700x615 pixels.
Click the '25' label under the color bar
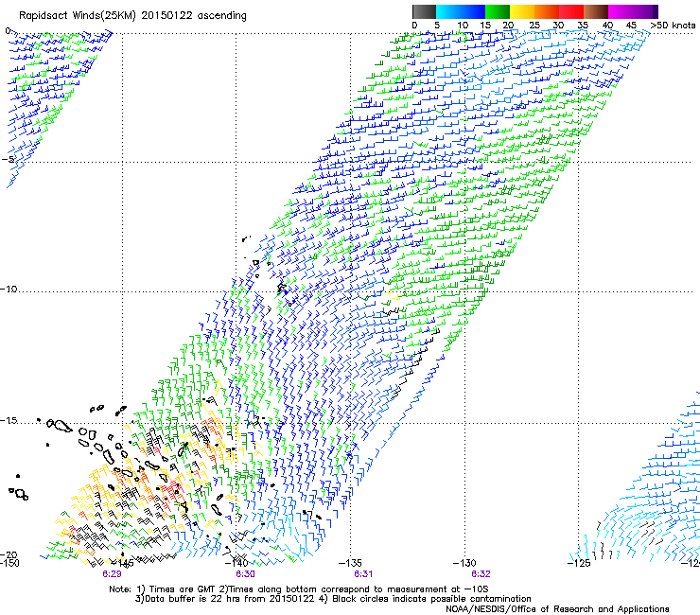click(x=534, y=26)
